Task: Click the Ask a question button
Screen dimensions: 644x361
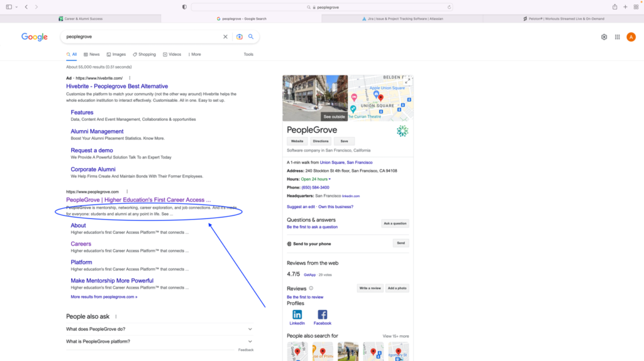Action: pyautogui.click(x=395, y=223)
